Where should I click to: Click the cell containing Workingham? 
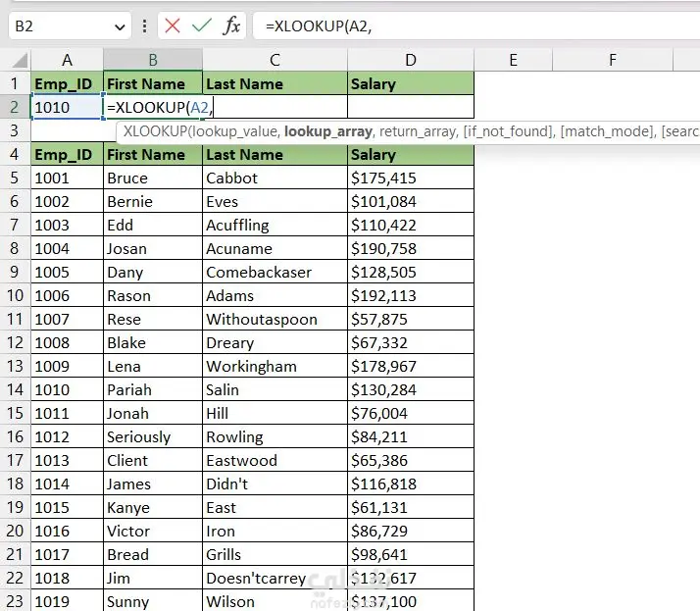tap(275, 366)
